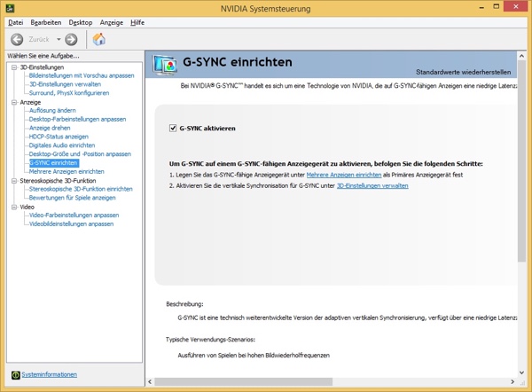Click the horizontal scrollbar left arrow

tap(150, 382)
